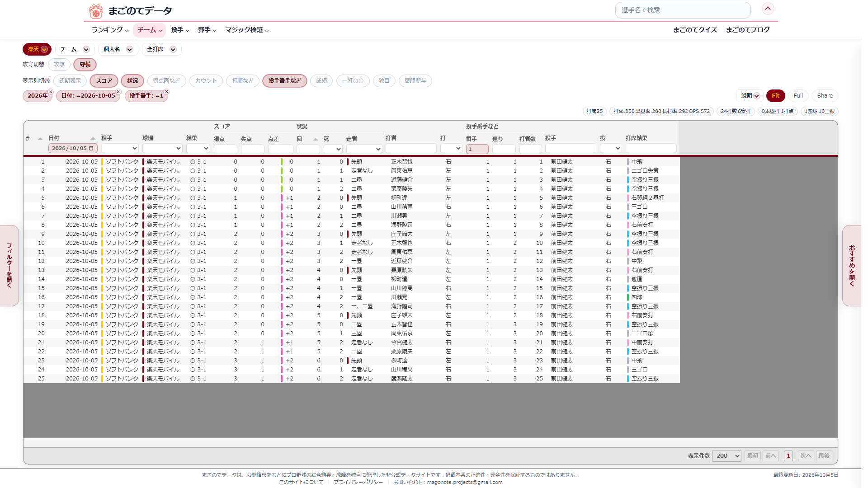Screen dimensions: 868x488
Task: Sort by the 回 column arrow
Action: pos(316,139)
